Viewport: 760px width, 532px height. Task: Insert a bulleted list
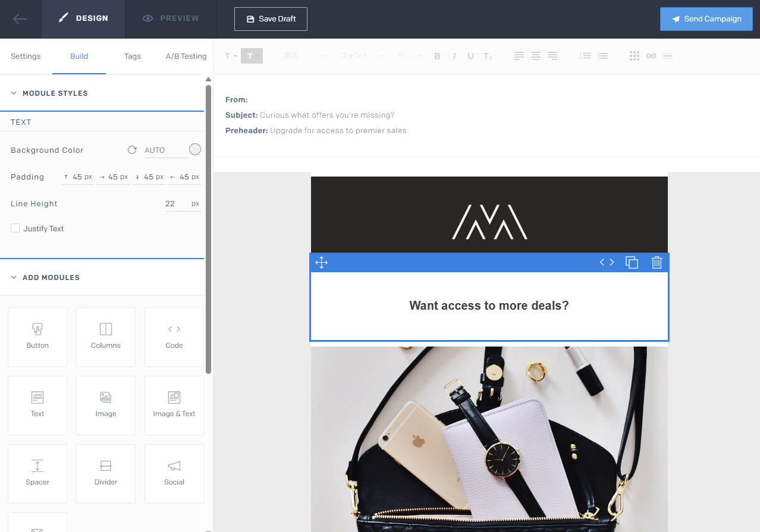tap(603, 56)
